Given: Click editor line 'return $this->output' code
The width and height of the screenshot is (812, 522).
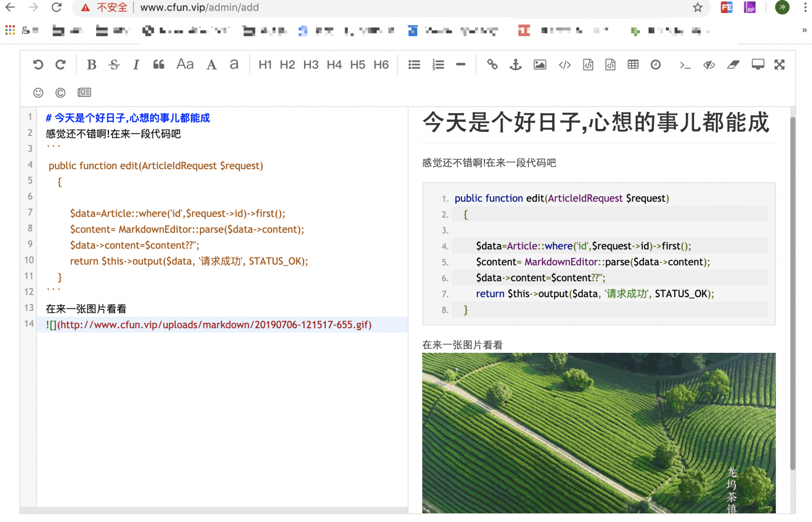Looking at the screenshot, I should [x=189, y=261].
